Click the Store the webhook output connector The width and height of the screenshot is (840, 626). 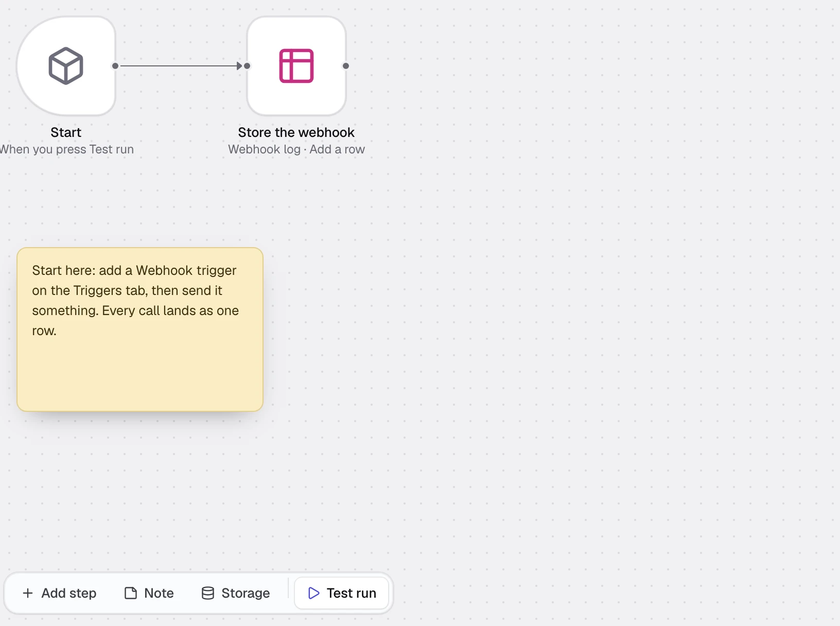(x=346, y=66)
